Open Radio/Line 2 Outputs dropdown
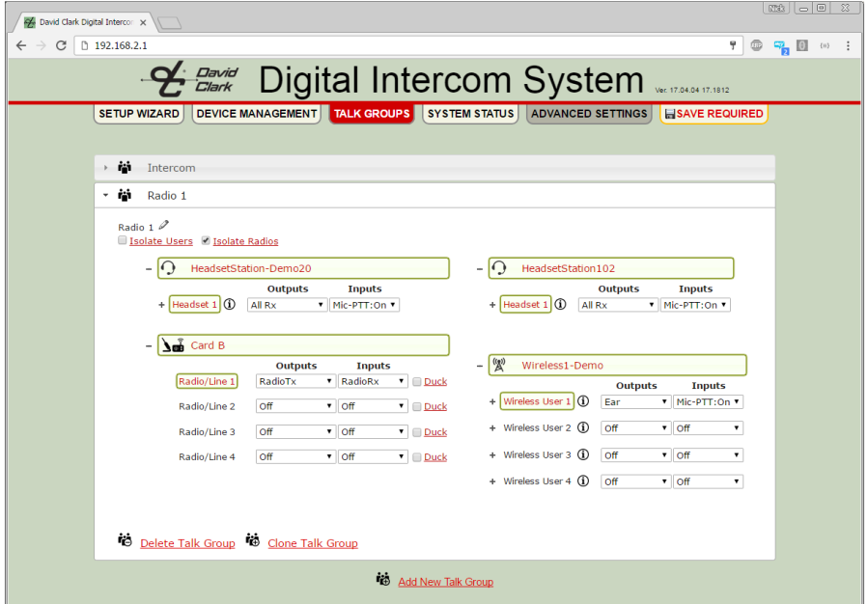Screen dimensions: 868x604 295,406
